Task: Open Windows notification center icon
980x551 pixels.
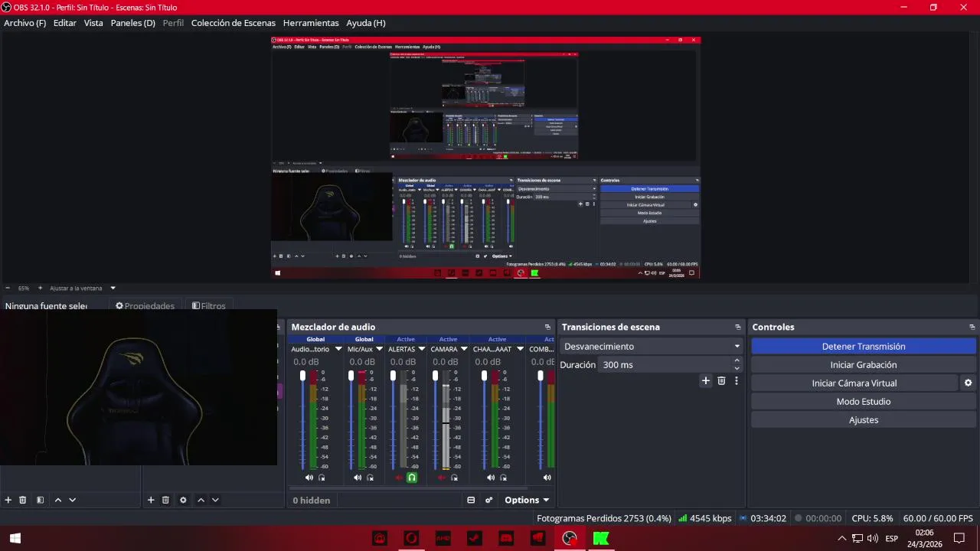Action: click(959, 538)
